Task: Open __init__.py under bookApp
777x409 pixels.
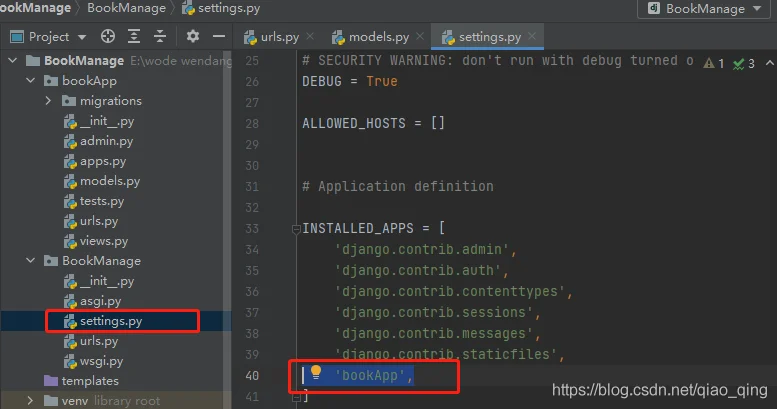Action: pyautogui.click(x=99, y=121)
